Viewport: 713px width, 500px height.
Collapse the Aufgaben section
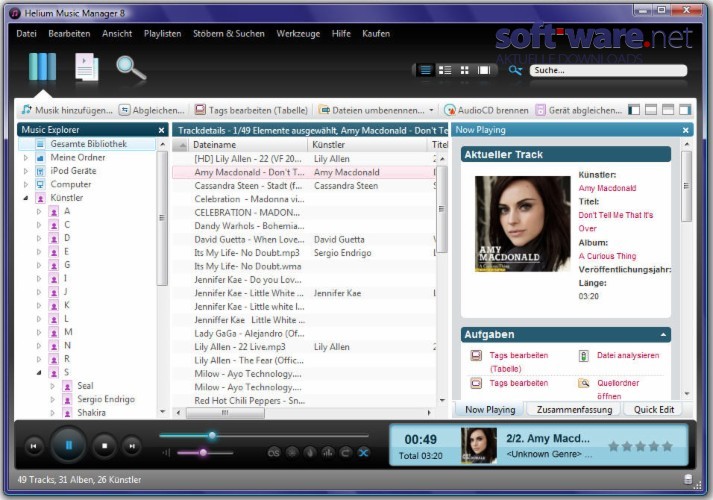click(663, 335)
